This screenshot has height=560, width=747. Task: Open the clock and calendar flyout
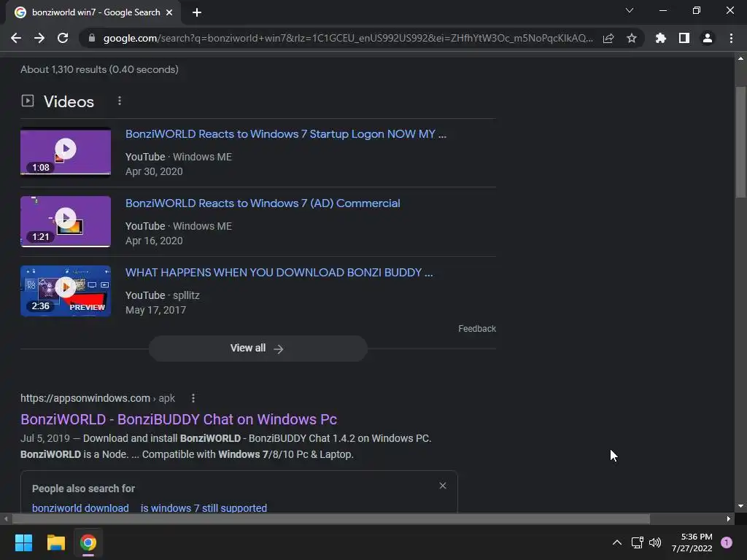(692, 542)
